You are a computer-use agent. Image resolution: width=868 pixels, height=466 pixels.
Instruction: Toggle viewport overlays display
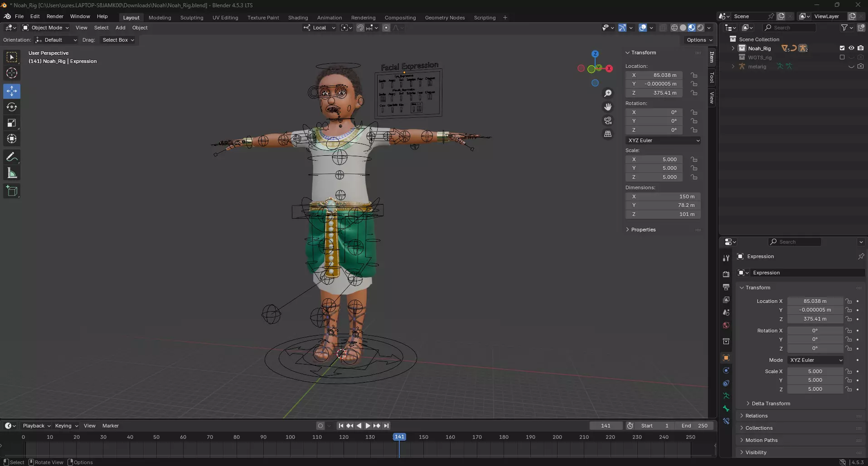point(643,28)
